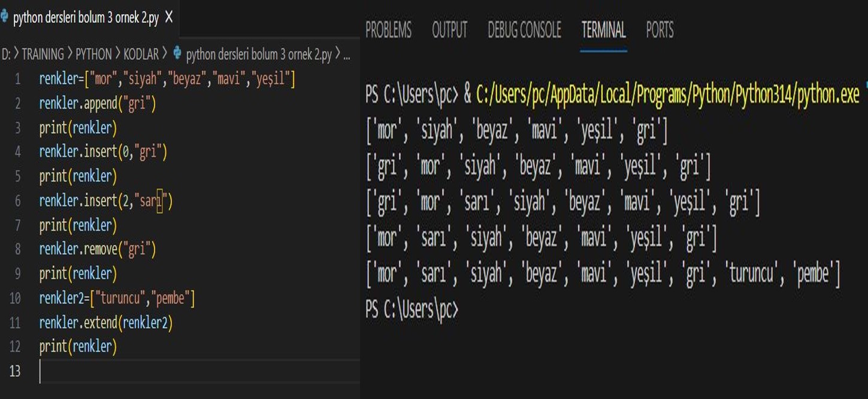Select the python dersleri bolum 3 editor tab title
The width and height of the screenshot is (868, 399).
tap(86, 18)
